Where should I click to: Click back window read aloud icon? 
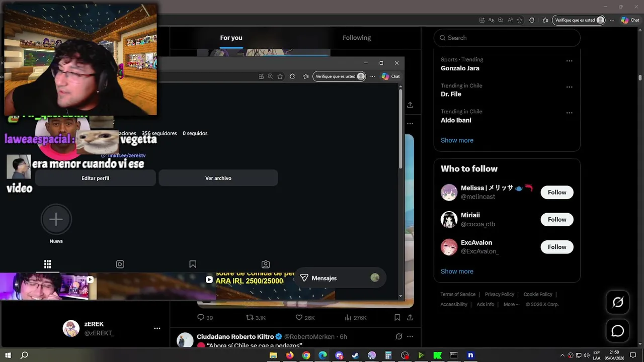coord(510,20)
